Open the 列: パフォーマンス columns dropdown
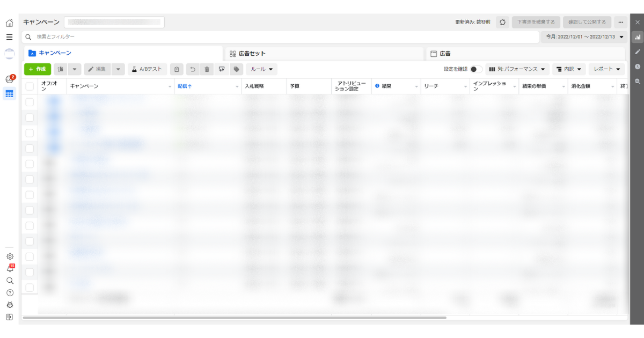 517,69
